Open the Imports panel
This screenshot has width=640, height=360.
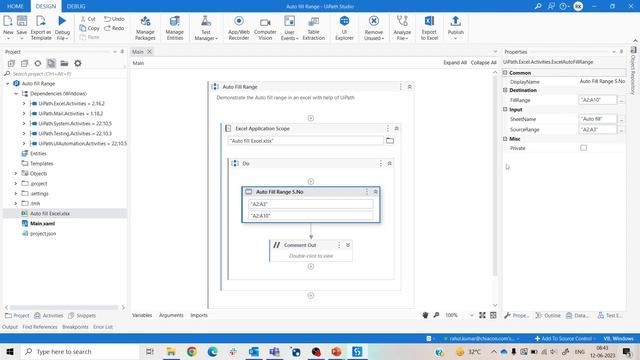[x=199, y=315]
